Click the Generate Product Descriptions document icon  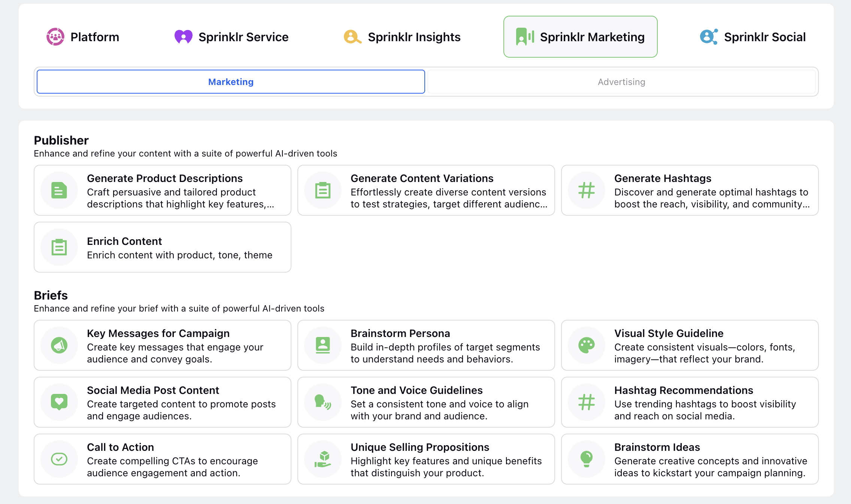tap(59, 190)
